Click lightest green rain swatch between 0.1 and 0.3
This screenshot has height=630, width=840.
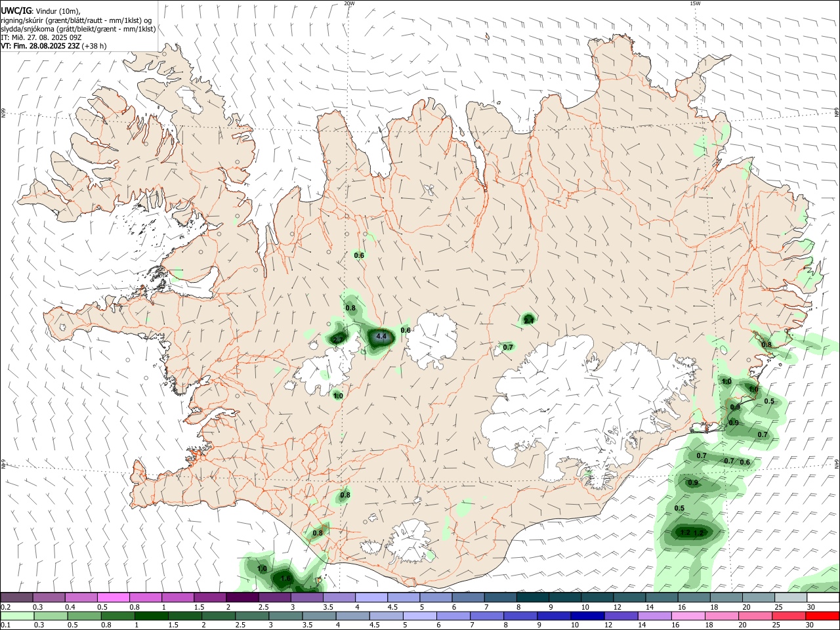(16, 616)
